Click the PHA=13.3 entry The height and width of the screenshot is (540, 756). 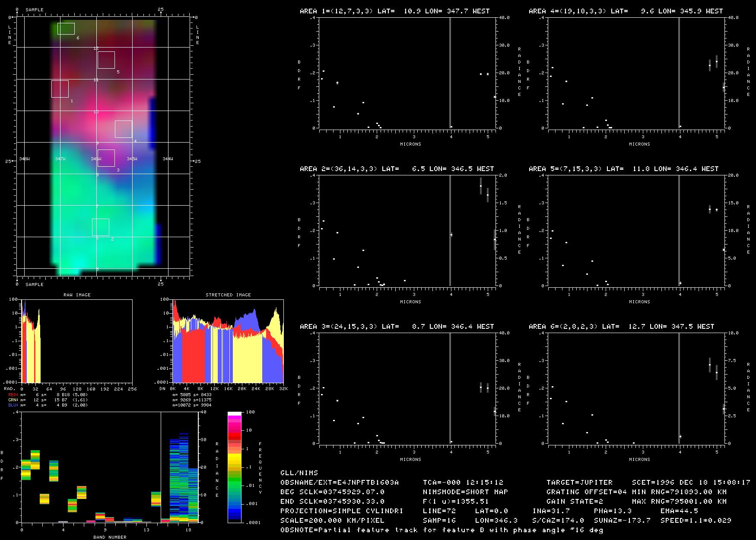click(613, 511)
